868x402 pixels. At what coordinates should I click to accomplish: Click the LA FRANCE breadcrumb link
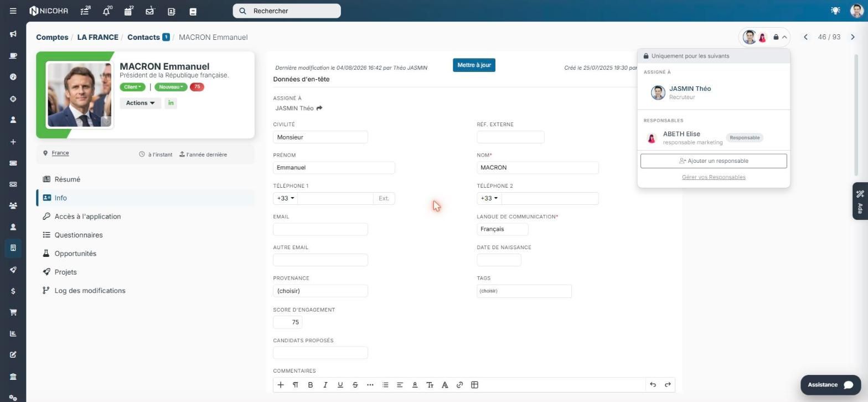pos(97,37)
